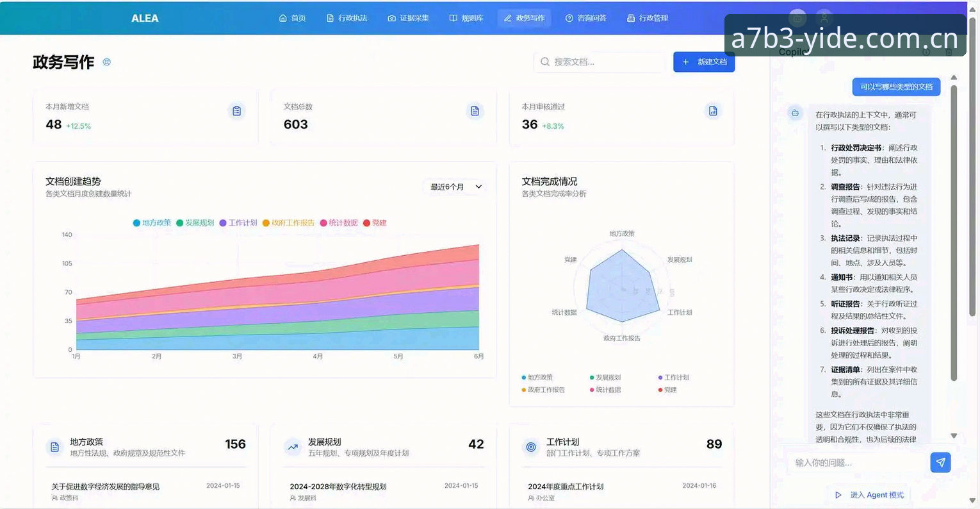The height and width of the screenshot is (509, 980).
Task: Toggle 地方政策 in radar chart legend
Action: [537, 378]
